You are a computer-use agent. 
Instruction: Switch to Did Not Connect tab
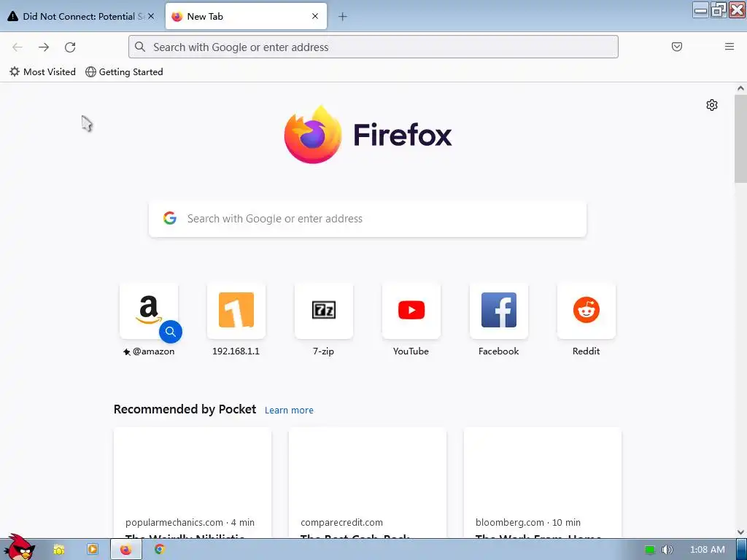tap(80, 16)
